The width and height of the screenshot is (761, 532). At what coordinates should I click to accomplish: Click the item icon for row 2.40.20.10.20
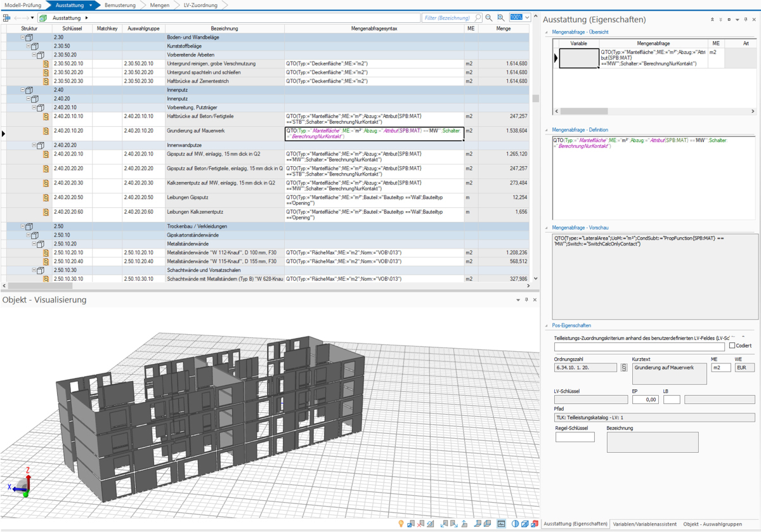(x=46, y=131)
